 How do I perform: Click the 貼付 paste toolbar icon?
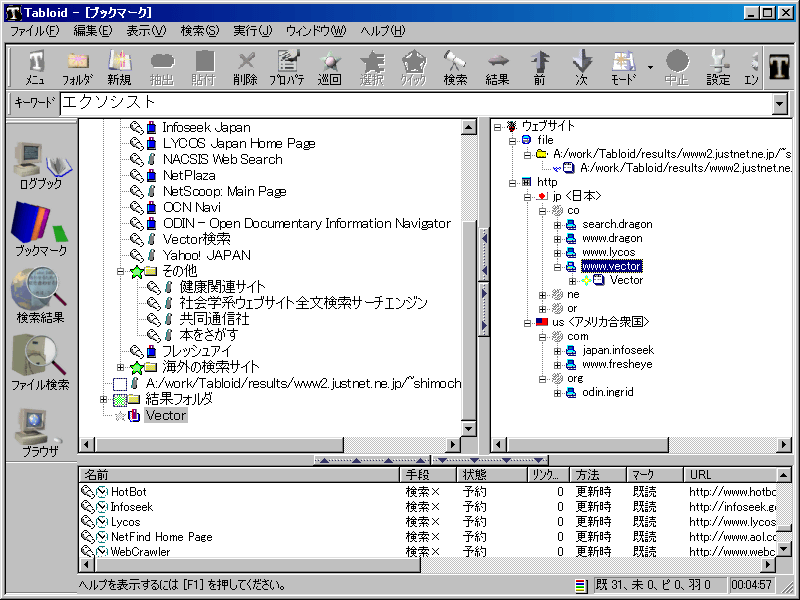click(204, 67)
